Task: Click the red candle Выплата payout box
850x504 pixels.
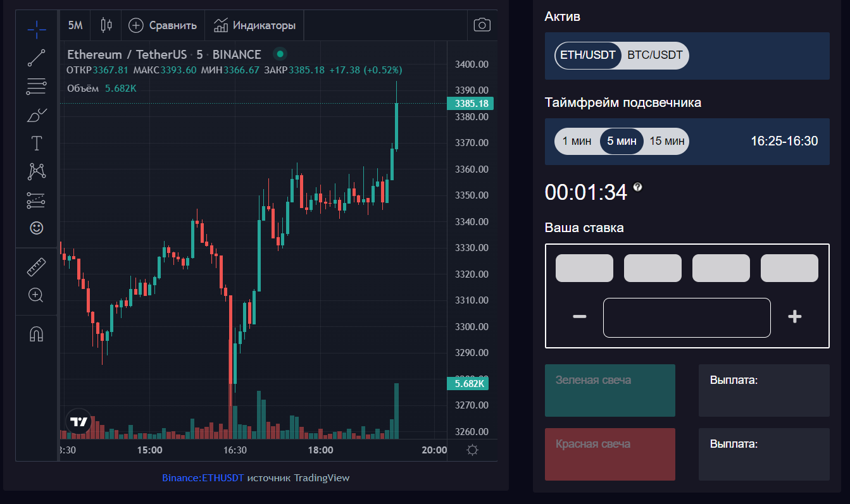Action: 764,454
